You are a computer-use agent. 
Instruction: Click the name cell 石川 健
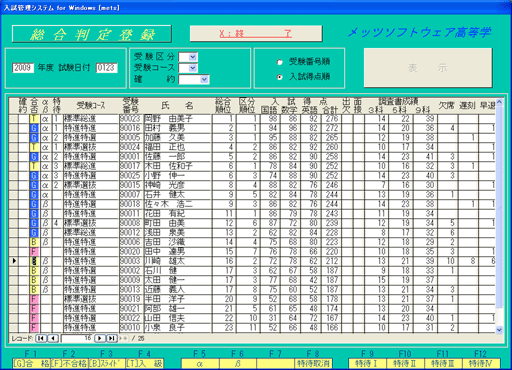click(178, 271)
